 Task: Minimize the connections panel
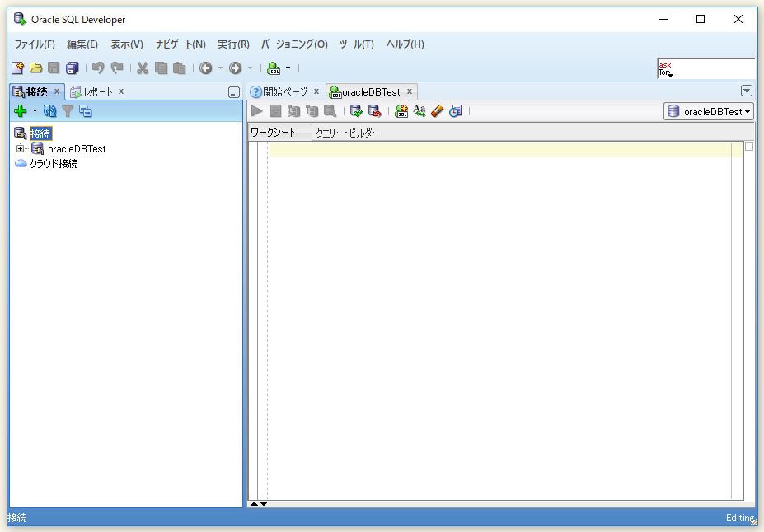[234, 92]
